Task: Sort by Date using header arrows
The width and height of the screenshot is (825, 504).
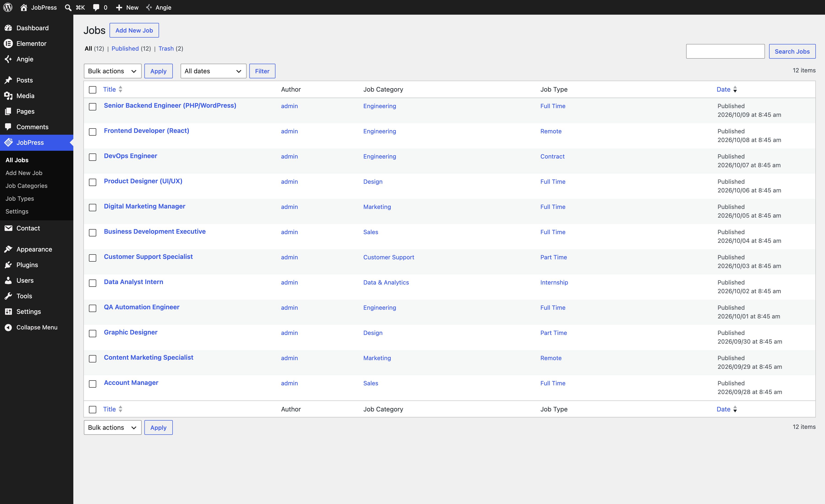Action: 735,89
